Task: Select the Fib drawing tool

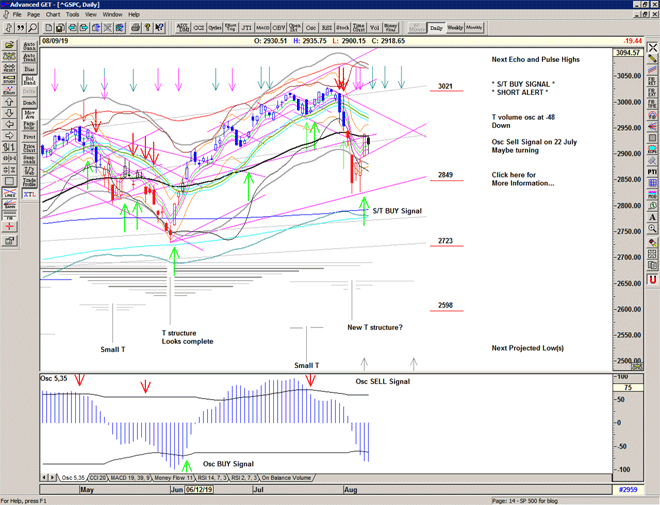Action: point(9,216)
